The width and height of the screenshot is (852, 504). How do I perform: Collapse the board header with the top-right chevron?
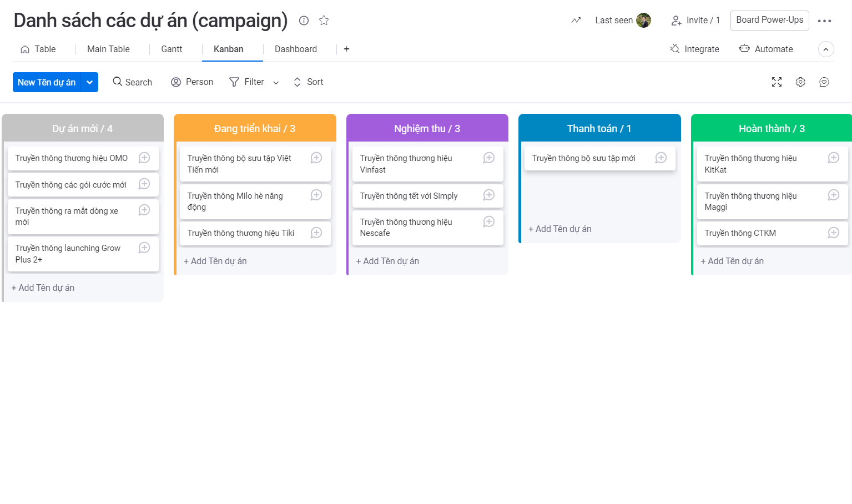(x=826, y=49)
